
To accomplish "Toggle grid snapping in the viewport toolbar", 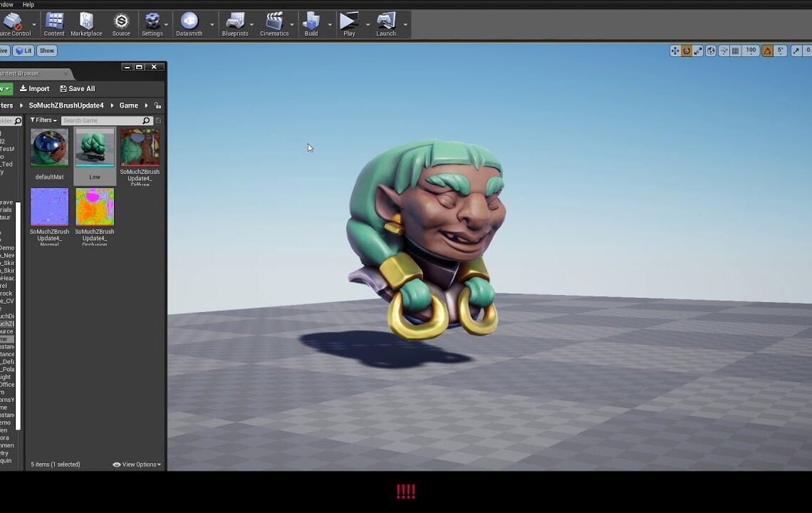I will click(x=735, y=51).
